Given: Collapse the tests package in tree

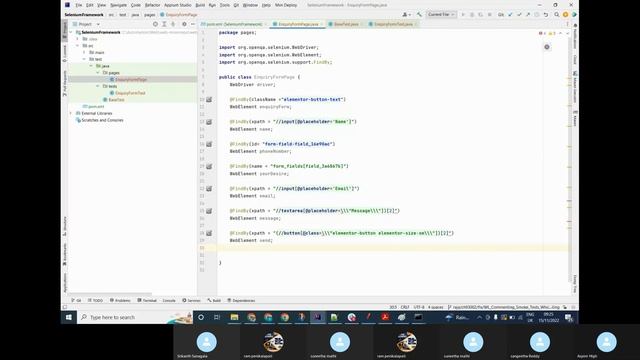Looking at the screenshot, I should pos(98,86).
